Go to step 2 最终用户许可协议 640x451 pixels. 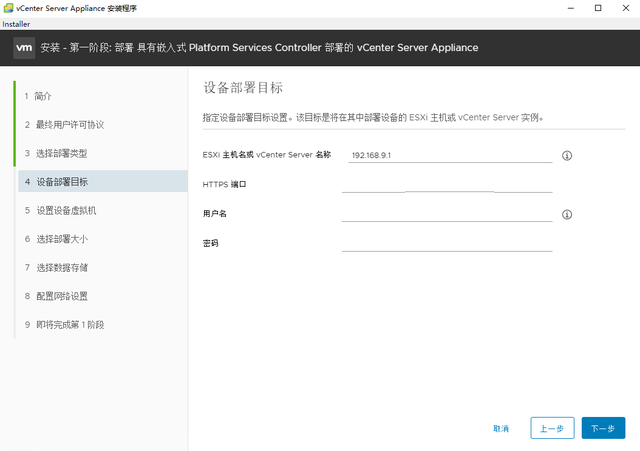pyautogui.click(x=64, y=125)
